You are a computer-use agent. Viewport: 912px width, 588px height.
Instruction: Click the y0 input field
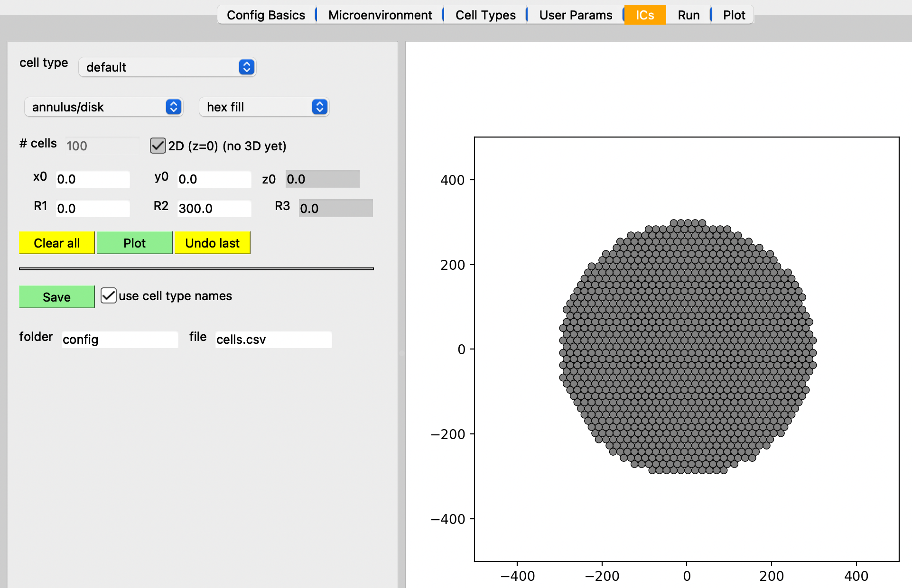(x=214, y=179)
